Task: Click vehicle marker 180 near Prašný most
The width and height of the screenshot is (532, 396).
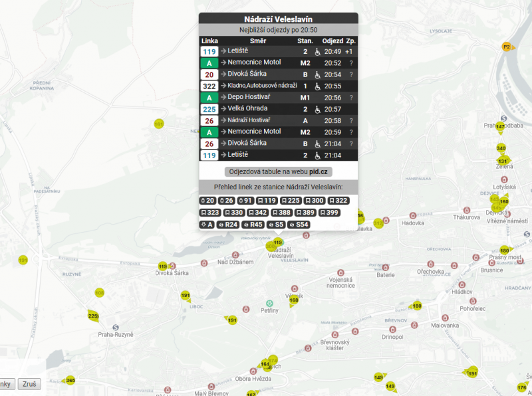Action: [505, 250]
